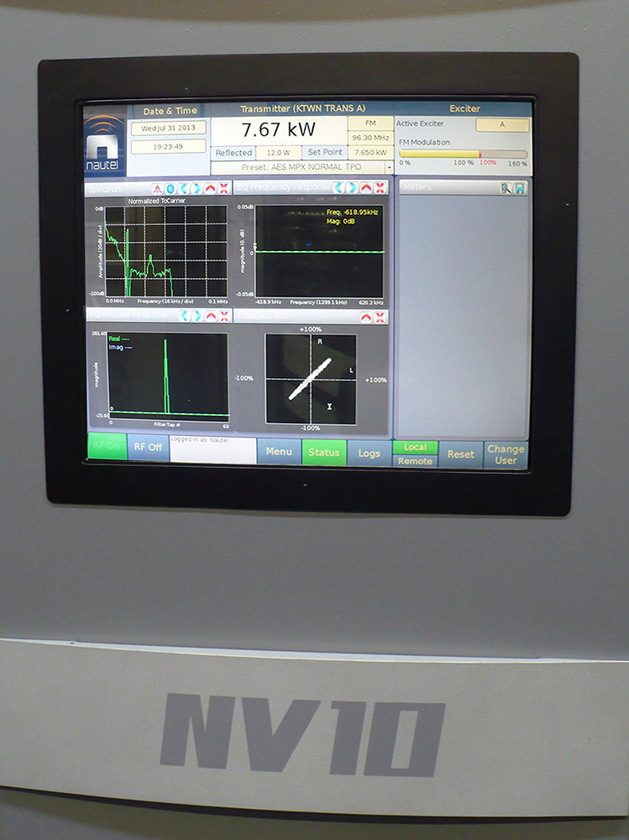Viewport: 629px width, 840px height.
Task: Click the Meters panel magnifier icon
Action: 506,188
